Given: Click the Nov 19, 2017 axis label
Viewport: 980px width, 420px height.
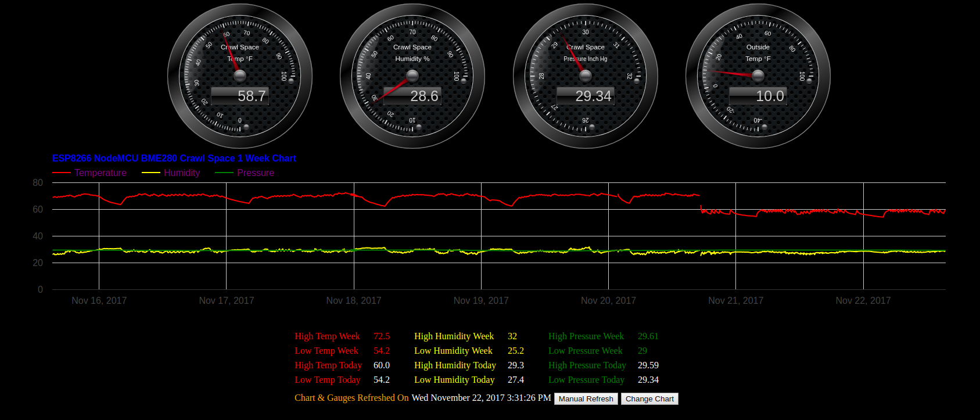Looking at the screenshot, I should 481,300.
